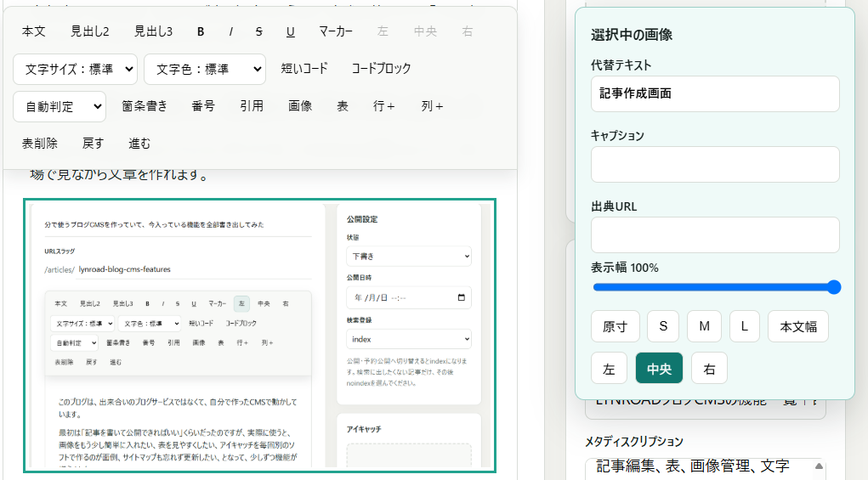
Task: Toggle strikethrough formatting (S)
Action: (x=259, y=31)
